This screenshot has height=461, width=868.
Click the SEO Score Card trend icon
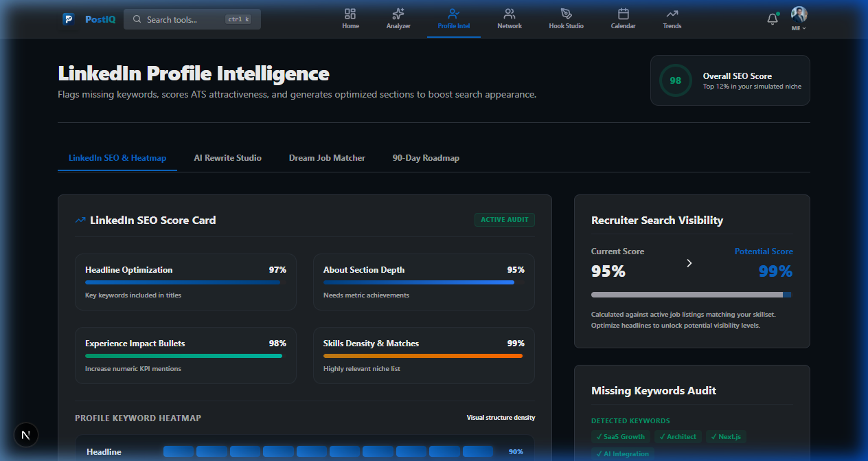coord(80,221)
